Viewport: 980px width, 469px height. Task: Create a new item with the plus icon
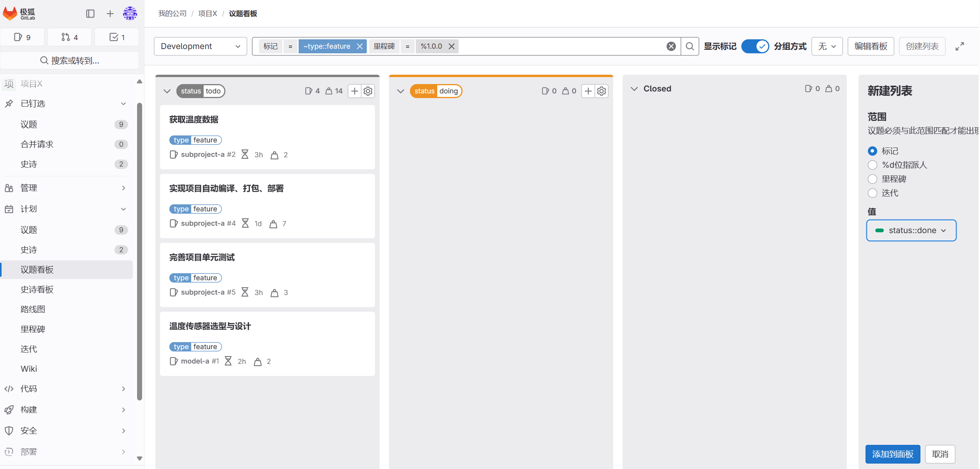pos(109,13)
